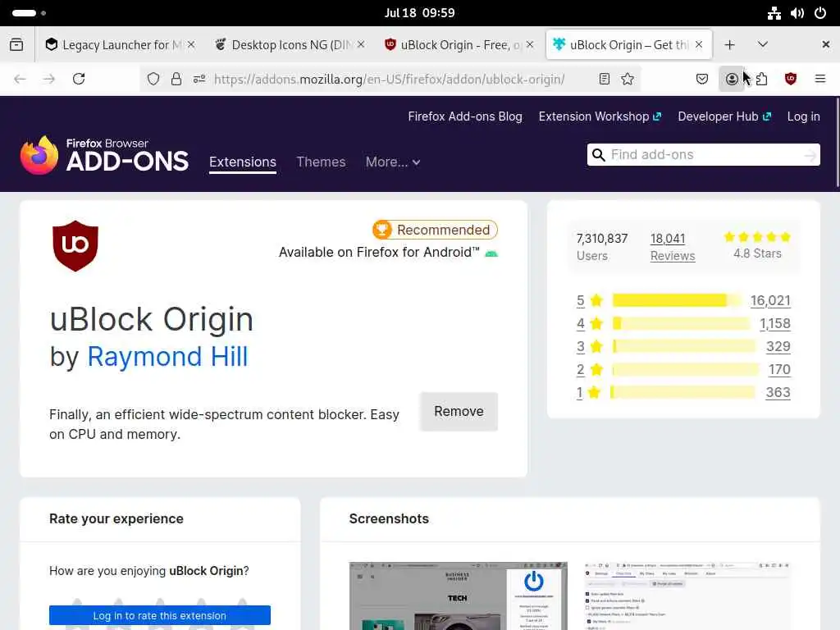Log in to rate this extension

coord(160,615)
